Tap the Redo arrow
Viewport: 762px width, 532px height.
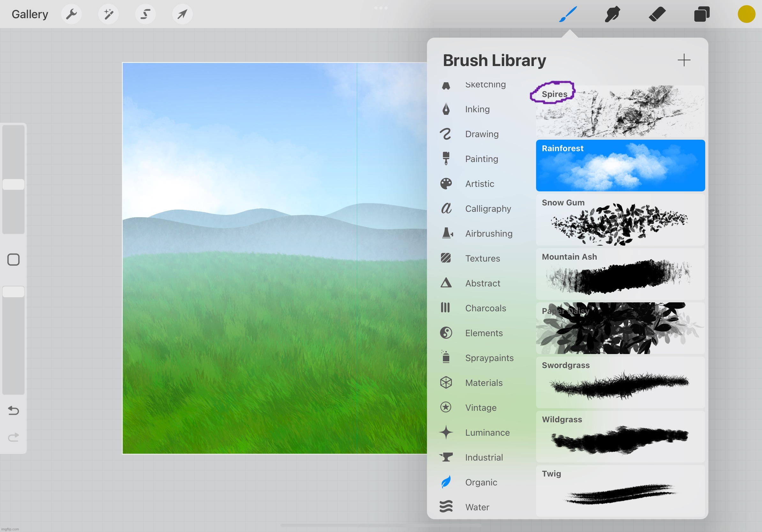[x=13, y=437]
